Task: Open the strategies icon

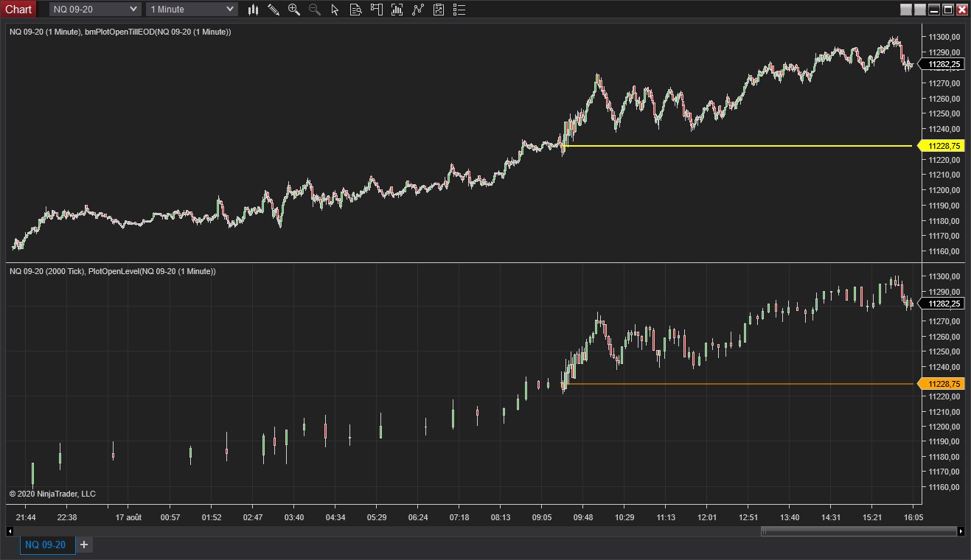Action: (x=439, y=10)
